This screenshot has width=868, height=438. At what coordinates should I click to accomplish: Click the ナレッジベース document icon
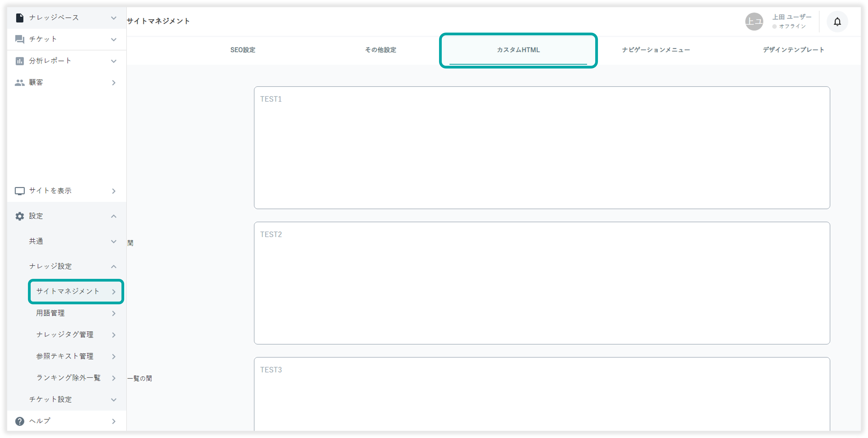click(20, 17)
